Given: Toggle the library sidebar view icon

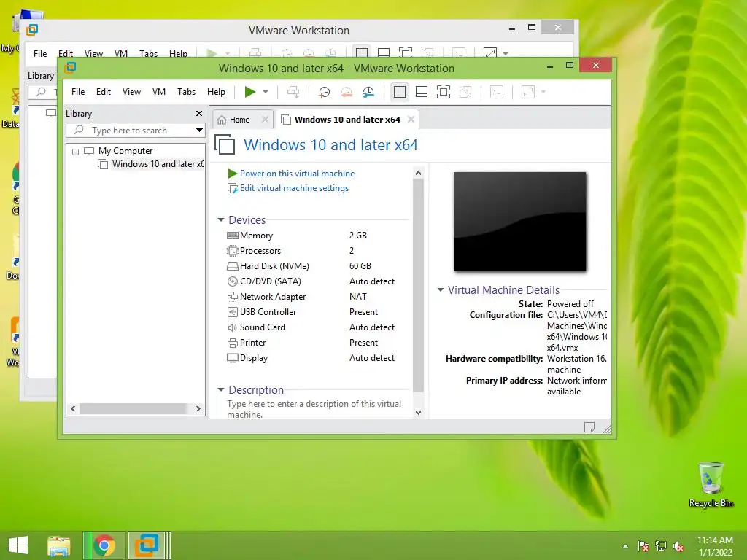Looking at the screenshot, I should point(400,92).
